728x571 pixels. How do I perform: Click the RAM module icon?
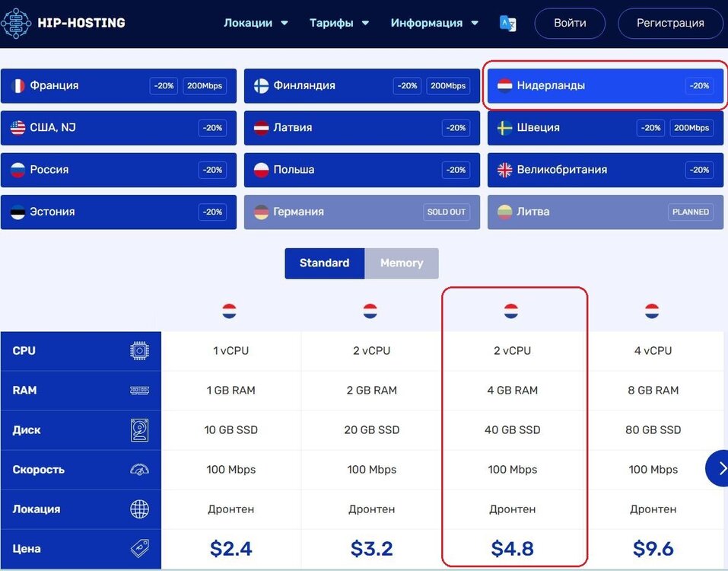139,391
